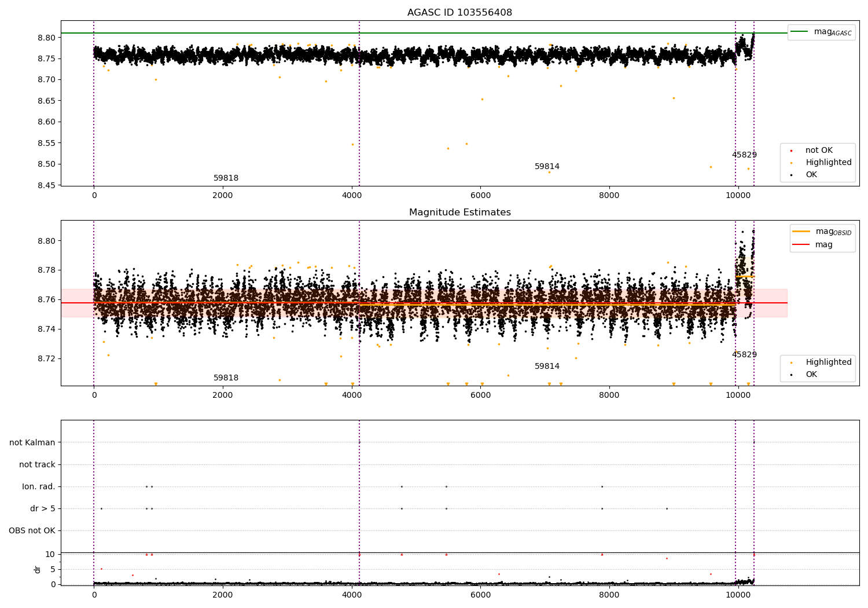
Task: Click the 59818 annotation in the top plot
Action: pyautogui.click(x=226, y=178)
